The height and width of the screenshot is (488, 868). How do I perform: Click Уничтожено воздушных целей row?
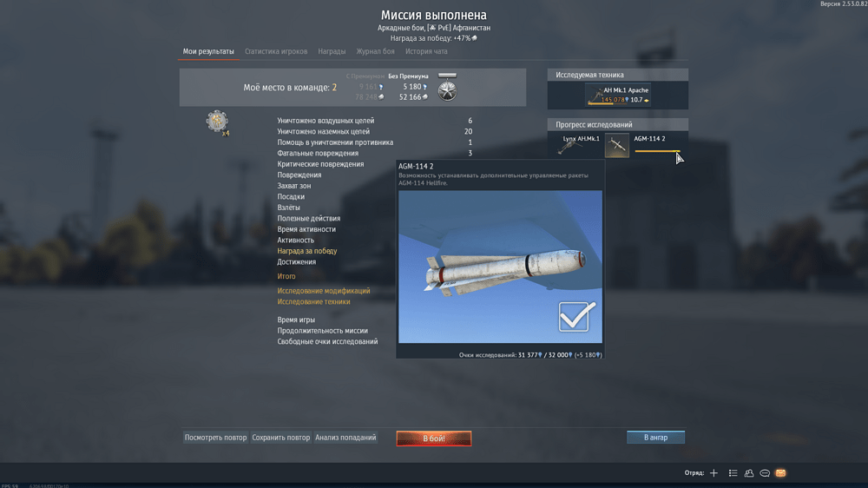pos(375,120)
